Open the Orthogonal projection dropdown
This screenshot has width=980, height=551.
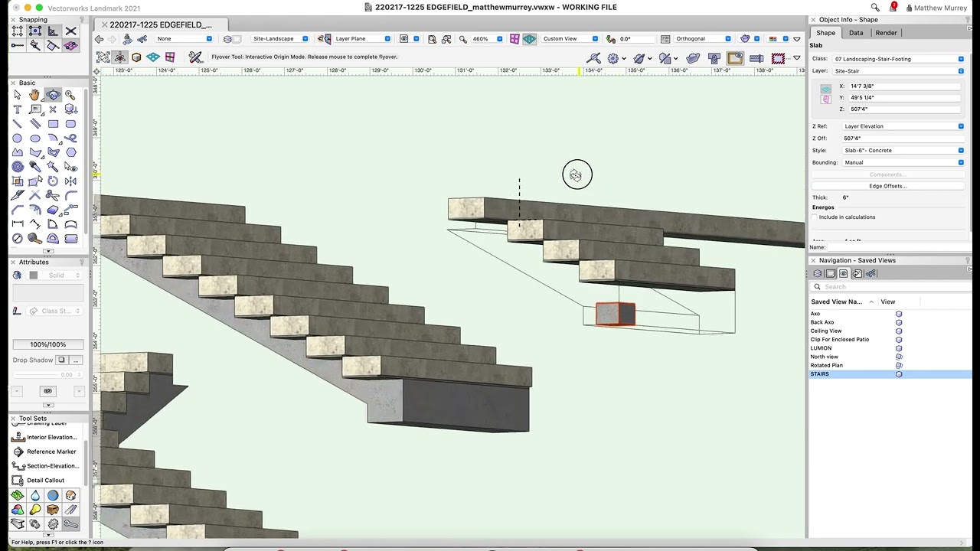702,38
